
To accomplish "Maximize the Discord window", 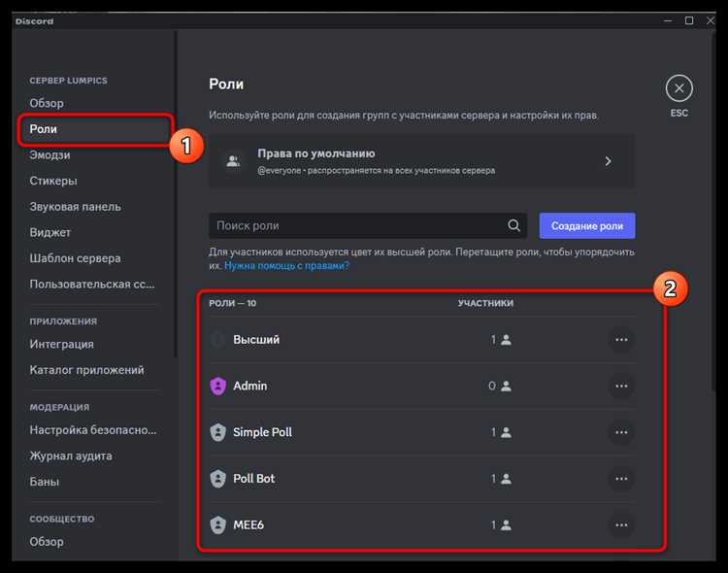I will [689, 21].
